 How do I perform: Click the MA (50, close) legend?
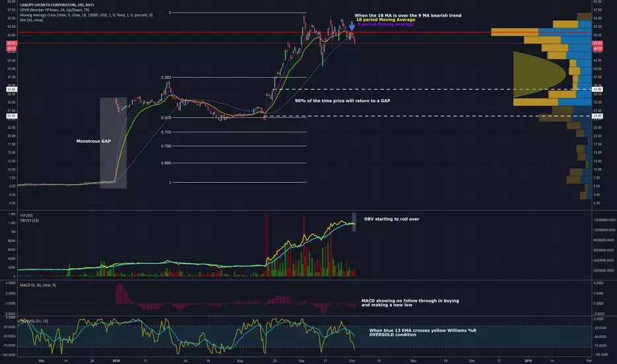32,20
